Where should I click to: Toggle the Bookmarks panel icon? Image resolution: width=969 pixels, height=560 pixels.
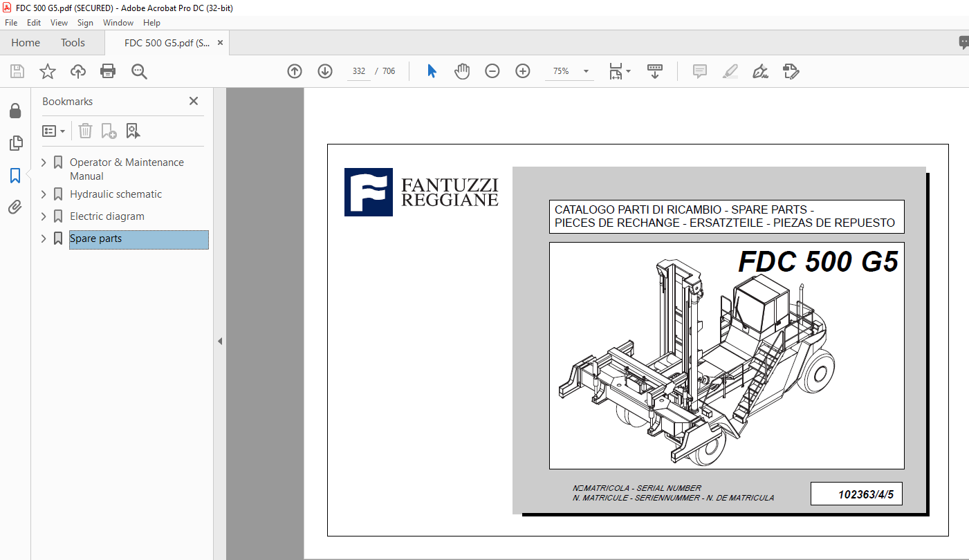(x=15, y=176)
